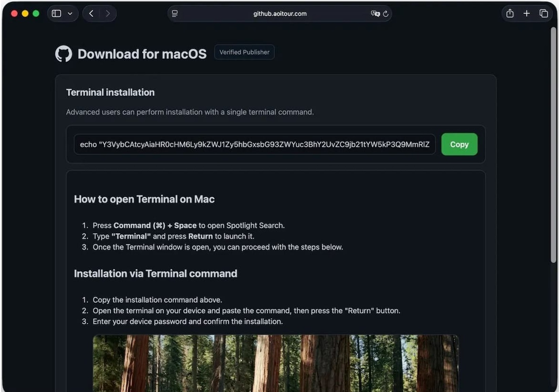Click the vertical page scrollbar
Image resolution: width=559 pixels, height=392 pixels.
point(553,145)
